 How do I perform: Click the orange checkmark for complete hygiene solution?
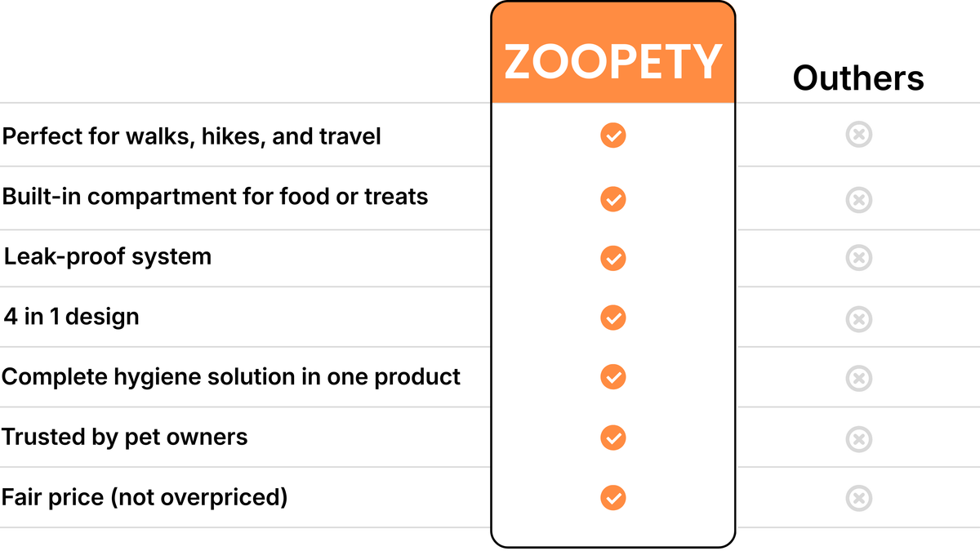(x=612, y=377)
